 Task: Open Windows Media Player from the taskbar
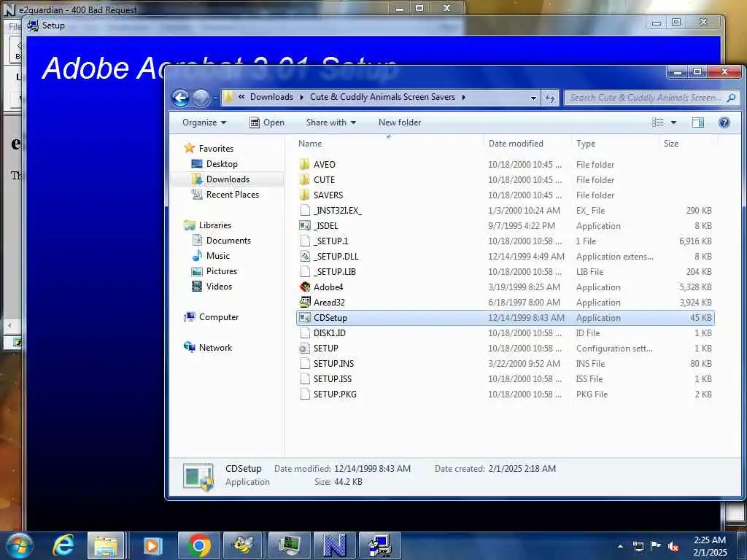coord(152,545)
